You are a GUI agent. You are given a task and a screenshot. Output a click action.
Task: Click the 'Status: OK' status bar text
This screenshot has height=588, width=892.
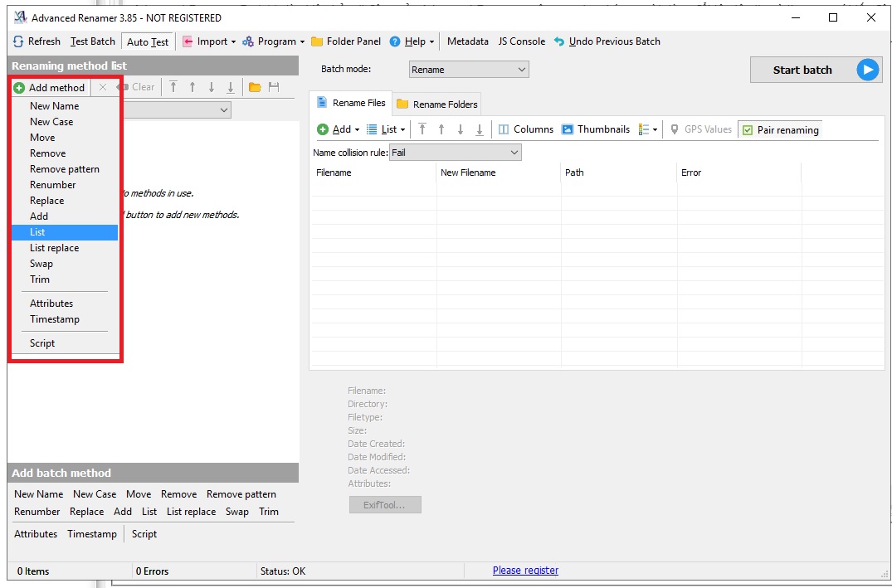[x=283, y=571]
